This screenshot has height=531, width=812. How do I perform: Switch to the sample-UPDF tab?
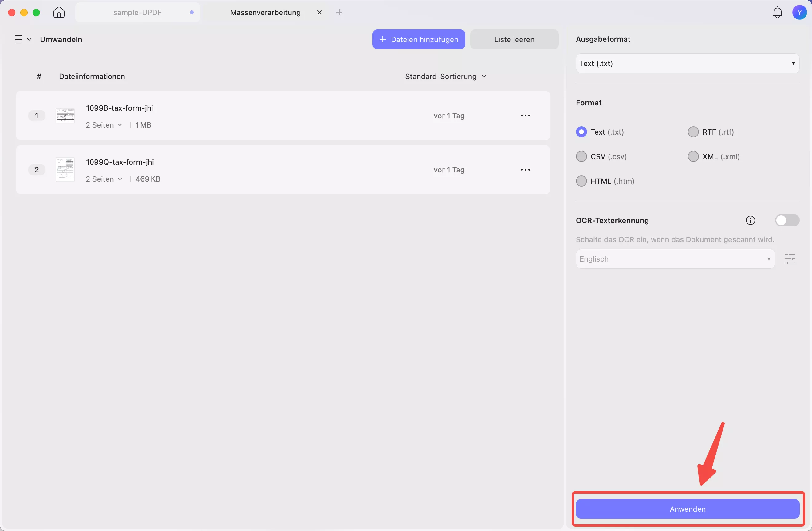[x=137, y=13]
